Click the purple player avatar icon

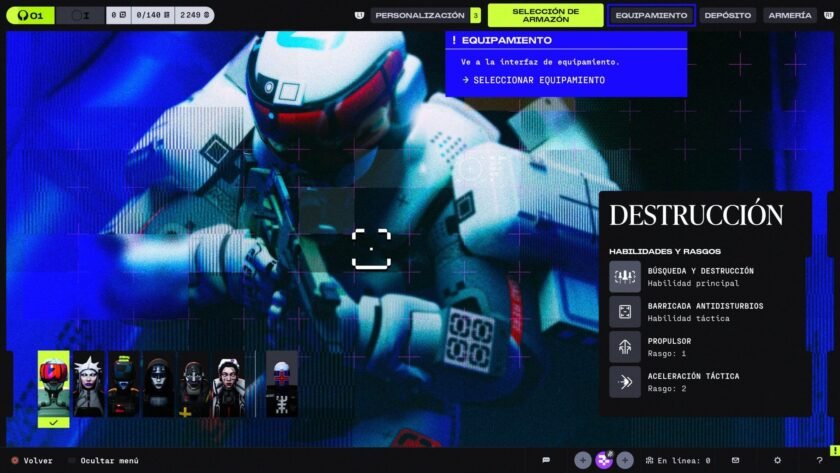click(604, 460)
